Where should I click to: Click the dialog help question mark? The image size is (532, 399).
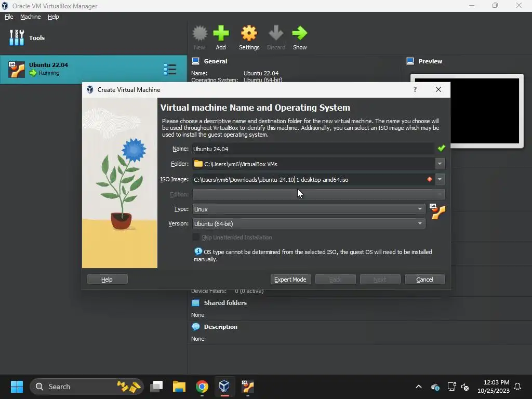415,89
